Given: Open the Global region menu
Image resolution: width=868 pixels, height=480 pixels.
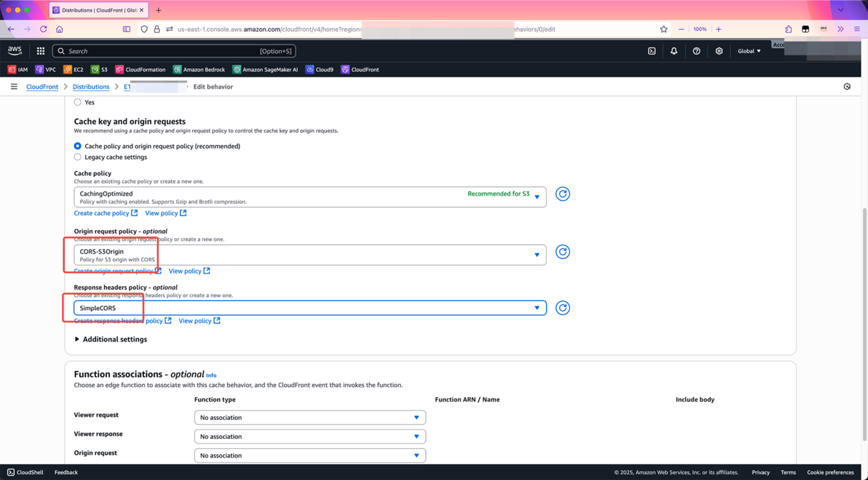Looking at the screenshot, I should tap(749, 51).
